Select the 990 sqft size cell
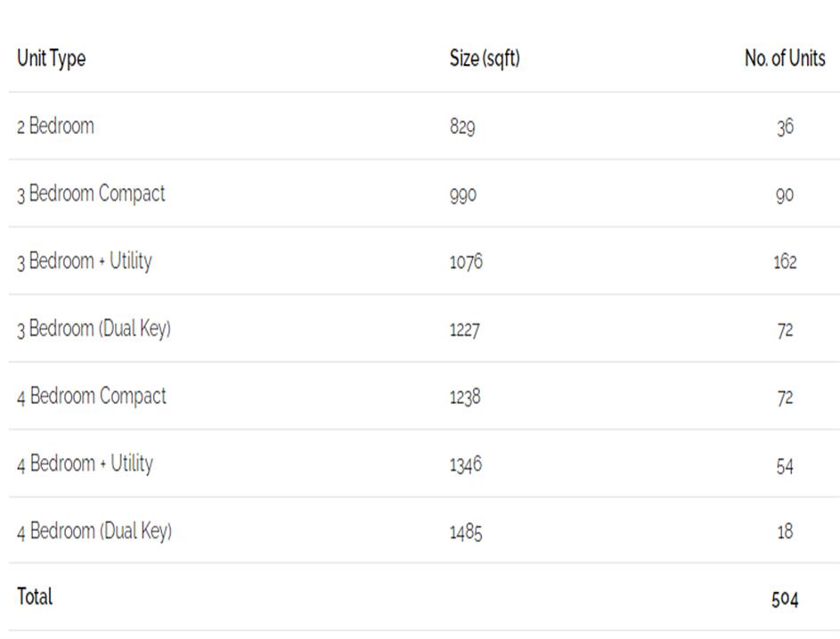Viewport: 840px width, 639px height. [463, 195]
